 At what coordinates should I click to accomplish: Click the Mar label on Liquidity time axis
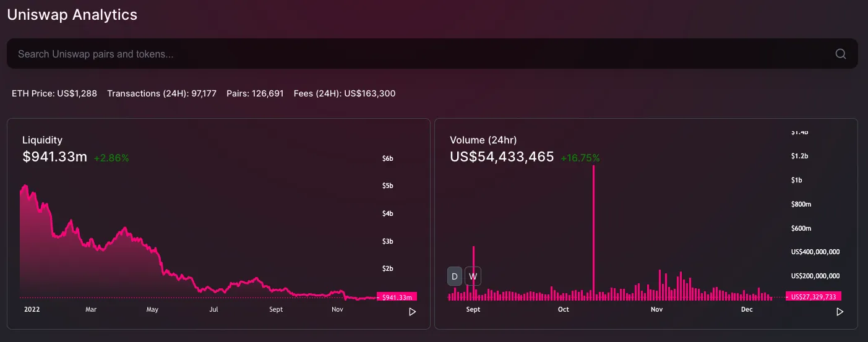(x=91, y=309)
